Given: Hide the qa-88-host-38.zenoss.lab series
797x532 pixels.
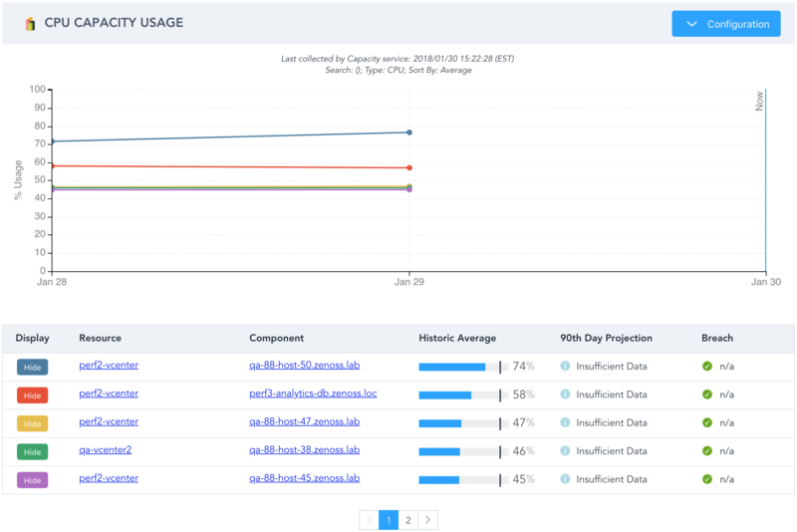Looking at the screenshot, I should point(33,451).
